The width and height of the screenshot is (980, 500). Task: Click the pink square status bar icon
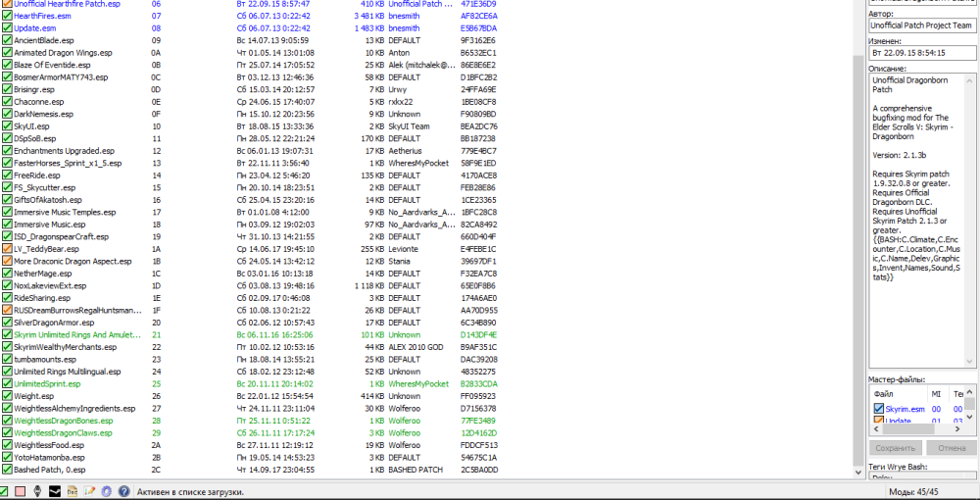tap(21, 491)
